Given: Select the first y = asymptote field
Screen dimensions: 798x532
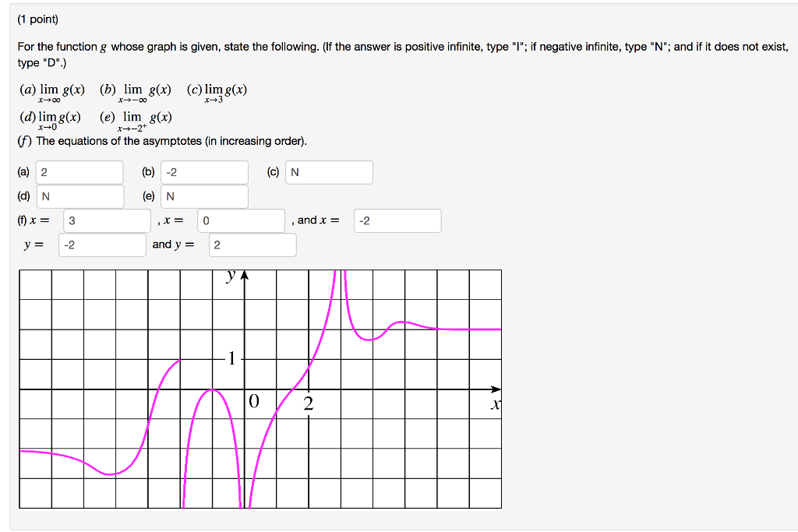Looking at the screenshot, I should (102, 245).
